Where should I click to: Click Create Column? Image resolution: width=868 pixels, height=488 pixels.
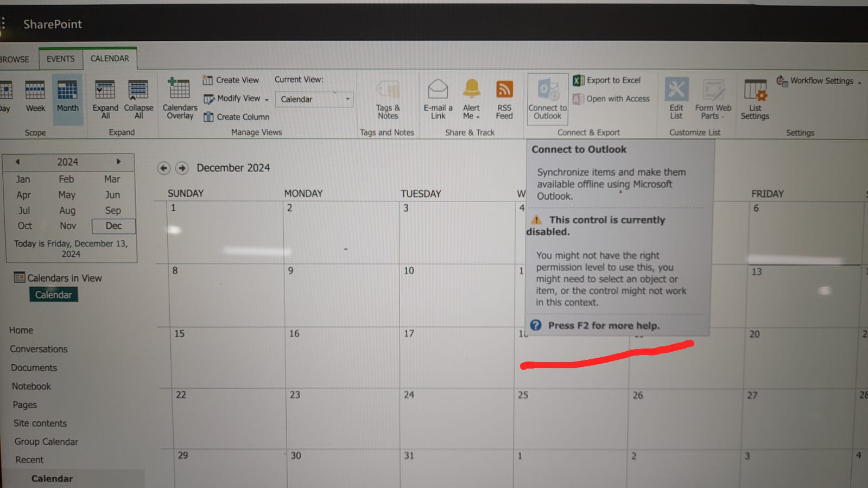236,117
